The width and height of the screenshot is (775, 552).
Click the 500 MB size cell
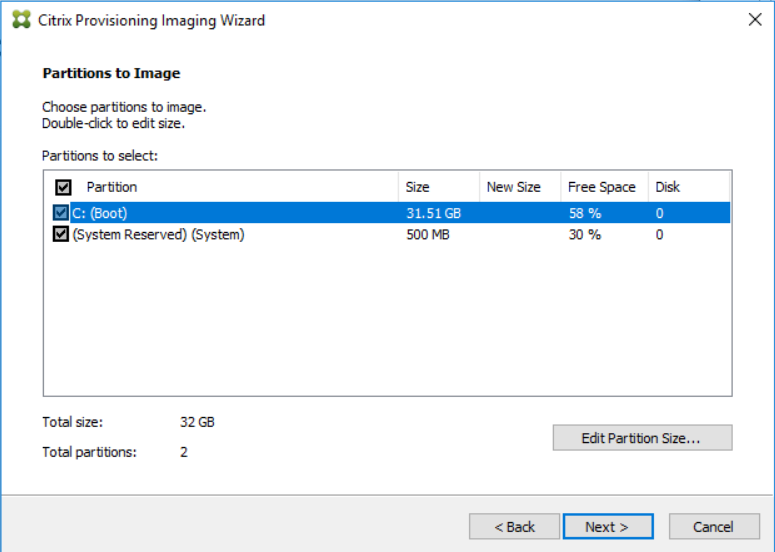pos(428,234)
